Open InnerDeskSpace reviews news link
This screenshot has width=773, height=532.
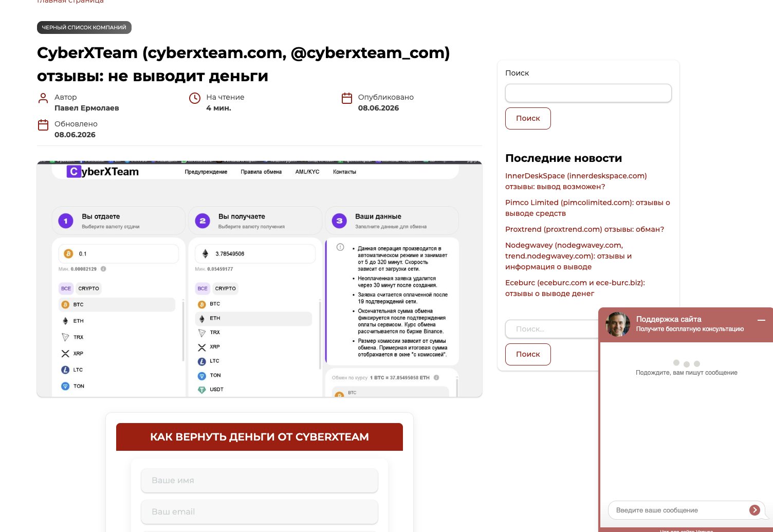coord(576,181)
